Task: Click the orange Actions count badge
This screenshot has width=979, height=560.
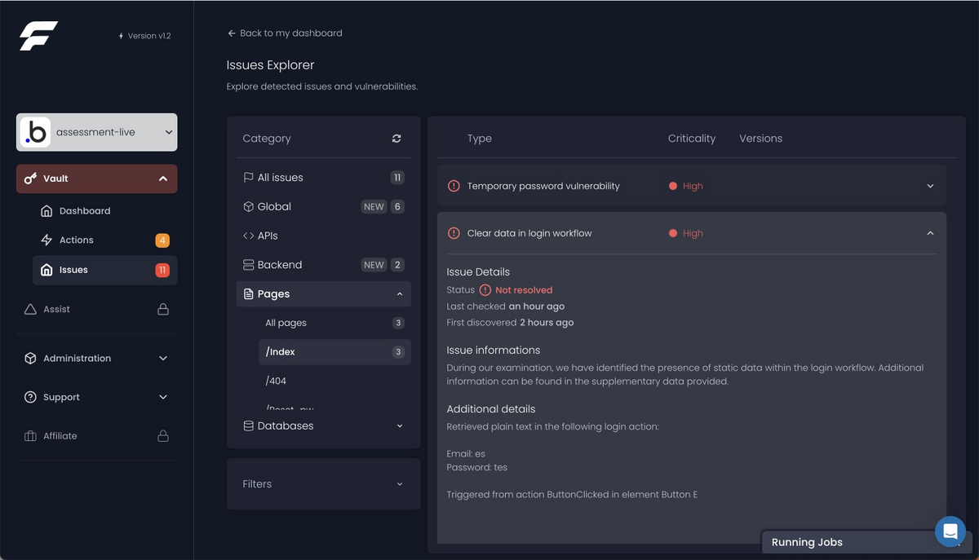Action: (x=162, y=240)
